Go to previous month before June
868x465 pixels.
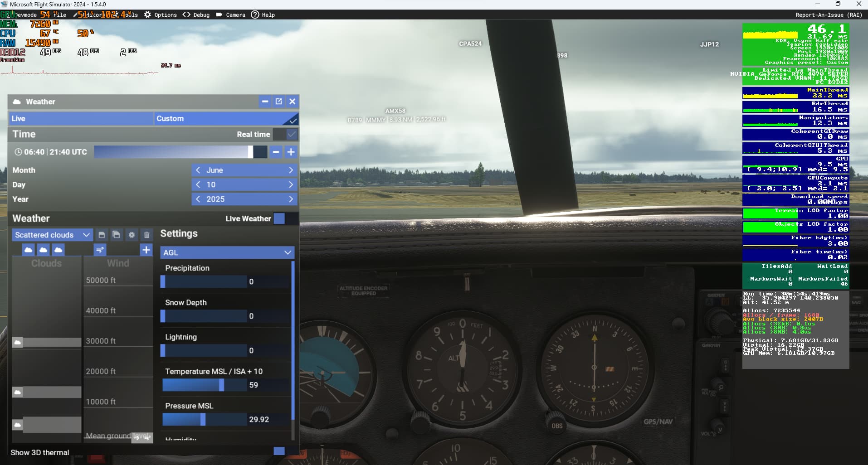click(198, 170)
